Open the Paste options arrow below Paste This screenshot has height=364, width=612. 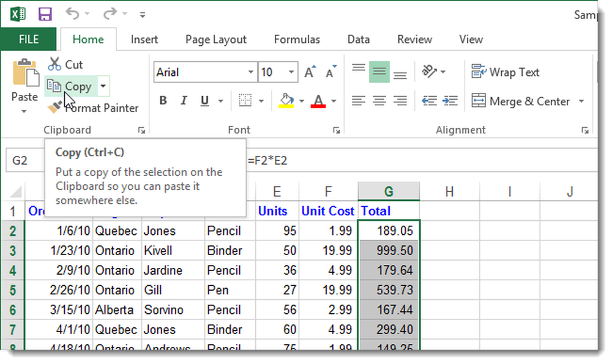coord(24,111)
